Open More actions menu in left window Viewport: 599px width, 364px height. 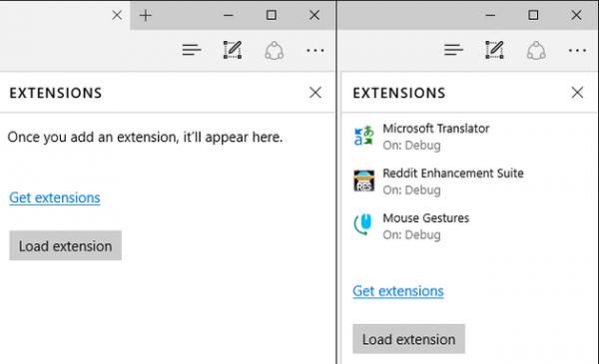click(x=315, y=51)
